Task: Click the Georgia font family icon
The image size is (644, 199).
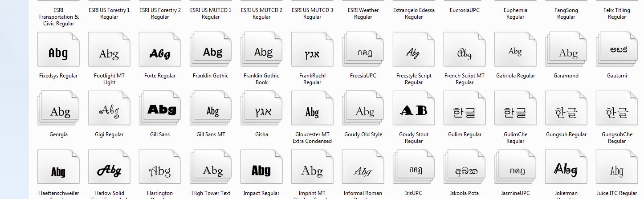Action: (x=58, y=109)
